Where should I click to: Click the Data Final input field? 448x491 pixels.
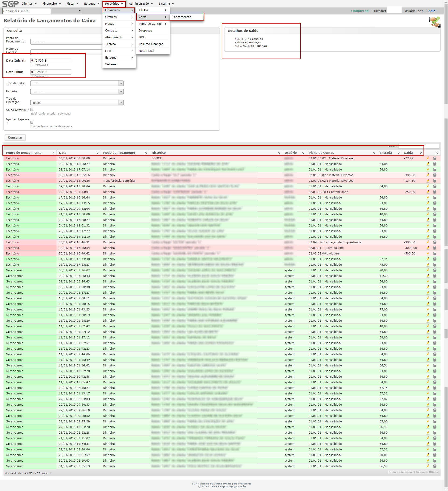point(51,72)
